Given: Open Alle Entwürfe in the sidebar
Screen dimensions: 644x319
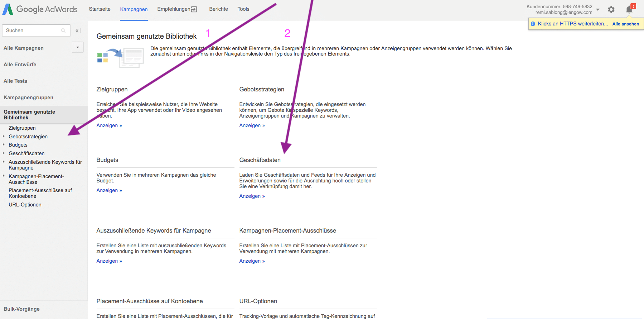Looking at the screenshot, I should (20, 65).
